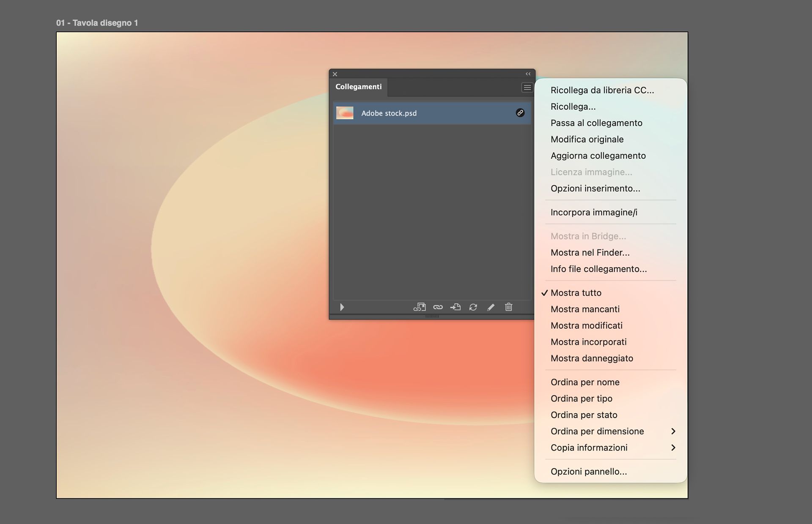Select Mostra danneggiato filter
Screen dimensions: 812x524
[x=611, y=358]
